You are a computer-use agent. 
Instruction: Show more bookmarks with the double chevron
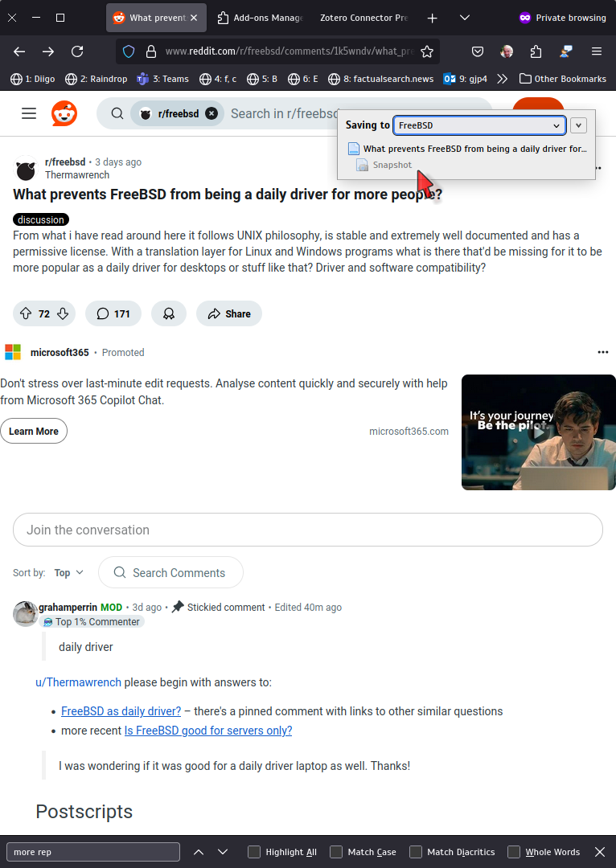pos(503,79)
